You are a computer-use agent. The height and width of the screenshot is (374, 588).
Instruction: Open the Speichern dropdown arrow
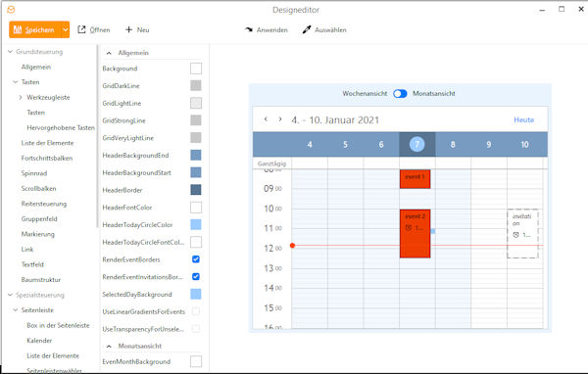(65, 29)
